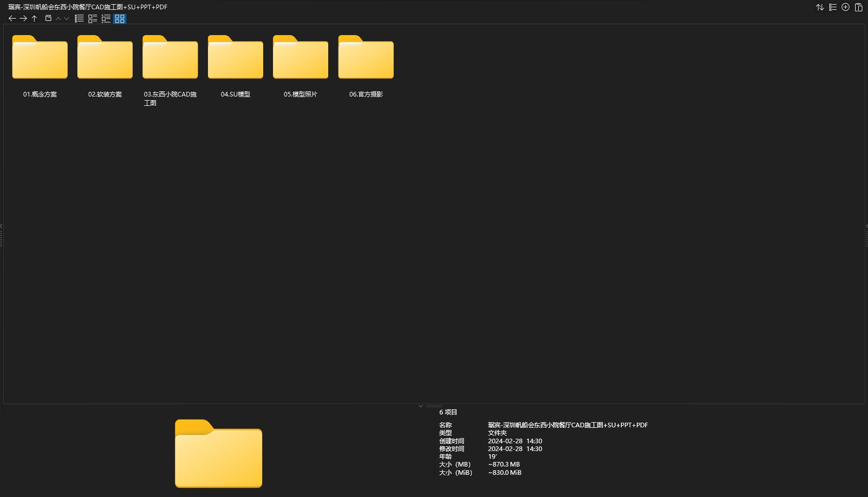Collapse the preview panel with the down chevron
This screenshot has width=868, height=497.
(421, 406)
